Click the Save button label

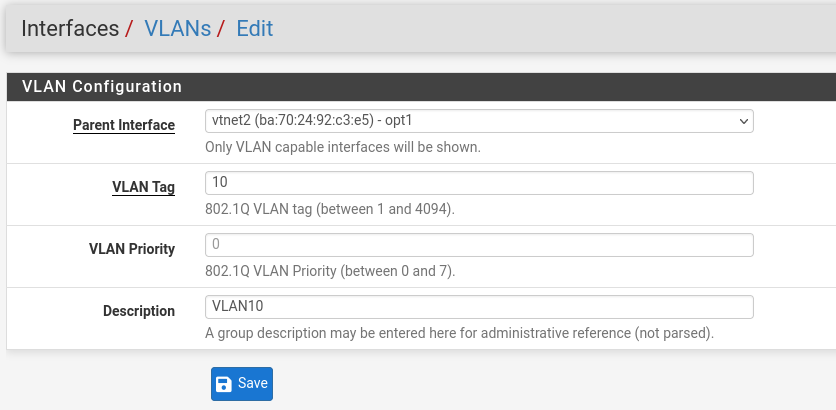click(x=253, y=383)
